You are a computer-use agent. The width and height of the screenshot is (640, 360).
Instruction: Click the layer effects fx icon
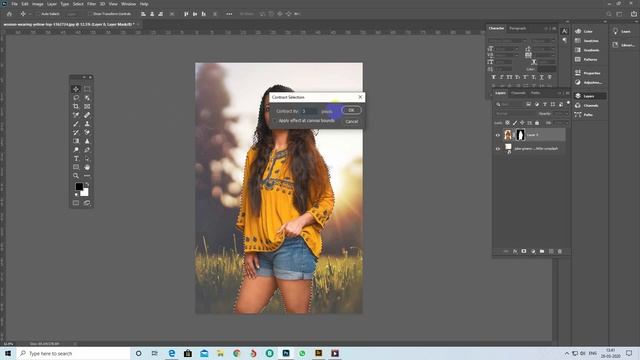coord(515,251)
